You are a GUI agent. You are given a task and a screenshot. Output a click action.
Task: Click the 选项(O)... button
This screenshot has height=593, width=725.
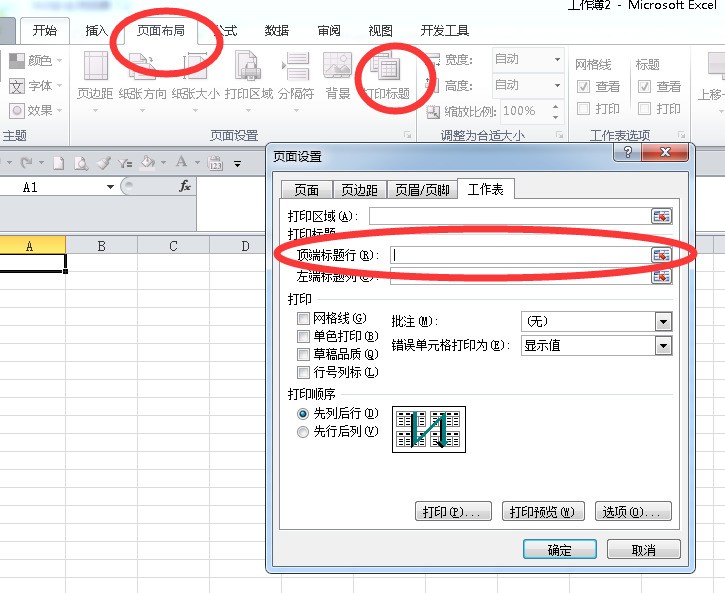[x=633, y=512]
